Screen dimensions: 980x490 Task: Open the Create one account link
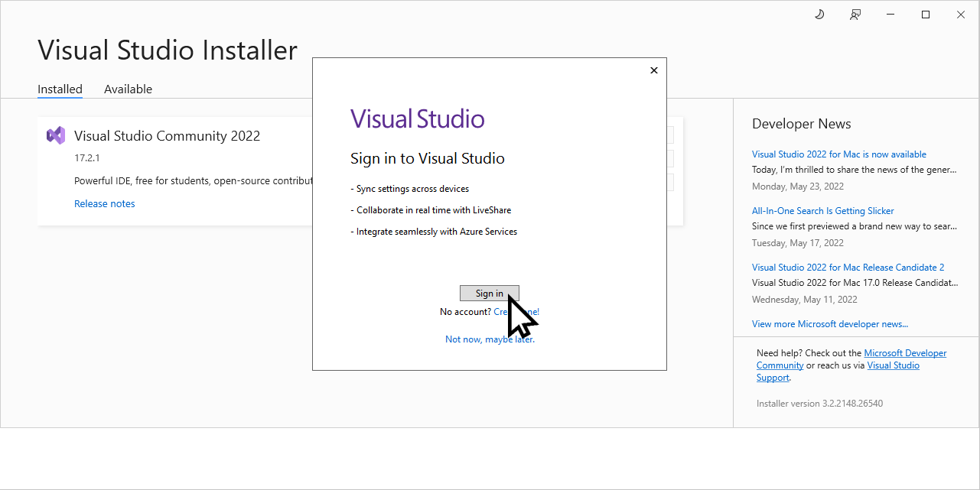tap(516, 312)
